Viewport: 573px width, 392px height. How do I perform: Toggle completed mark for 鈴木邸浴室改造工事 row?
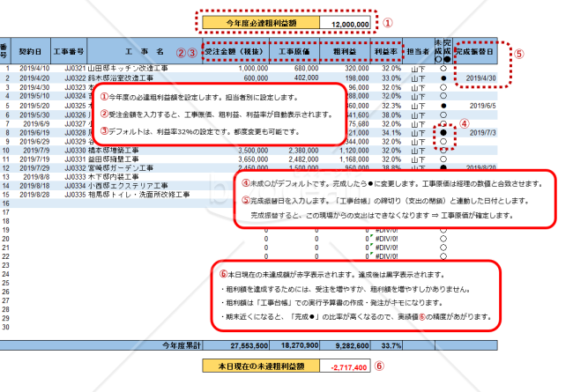(443, 78)
